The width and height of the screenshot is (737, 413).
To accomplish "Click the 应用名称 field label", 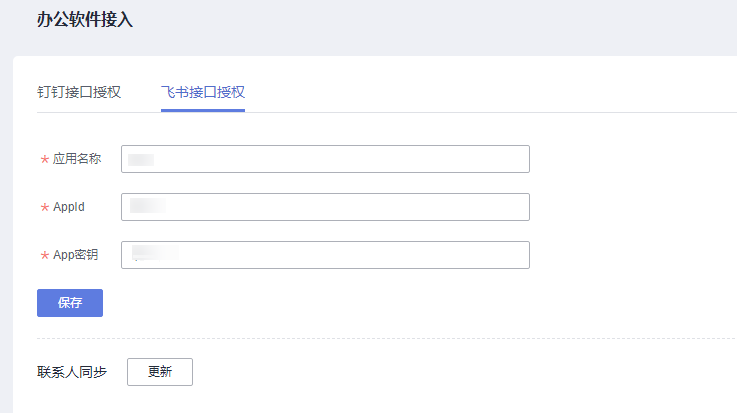I will point(77,159).
